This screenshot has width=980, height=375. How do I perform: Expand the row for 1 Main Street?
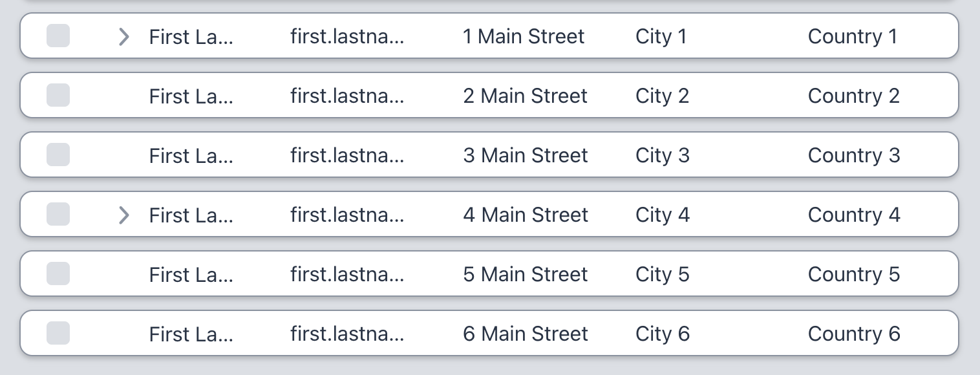coord(124,37)
